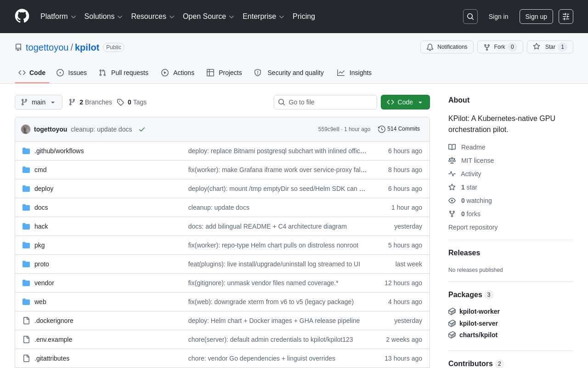Expand the Platform menu
Viewport: 588px width, 368px height.
pos(58,17)
